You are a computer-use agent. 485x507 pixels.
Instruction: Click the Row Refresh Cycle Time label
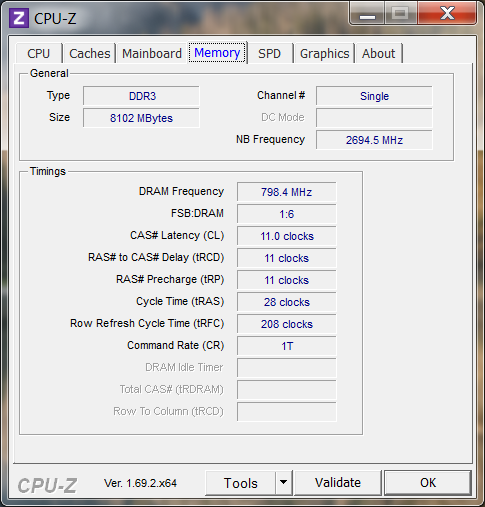tap(147, 323)
